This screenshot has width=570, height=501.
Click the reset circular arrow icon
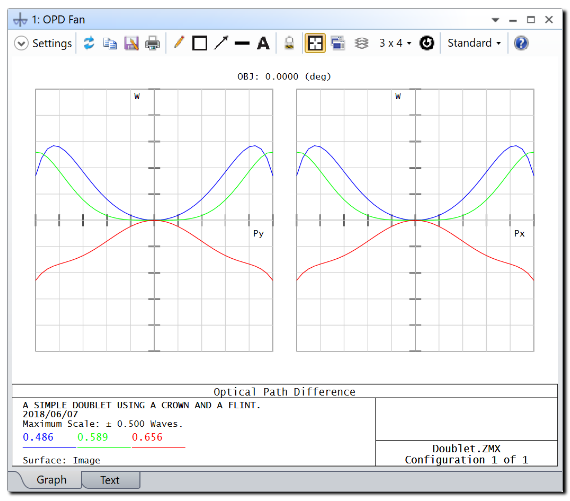427,43
